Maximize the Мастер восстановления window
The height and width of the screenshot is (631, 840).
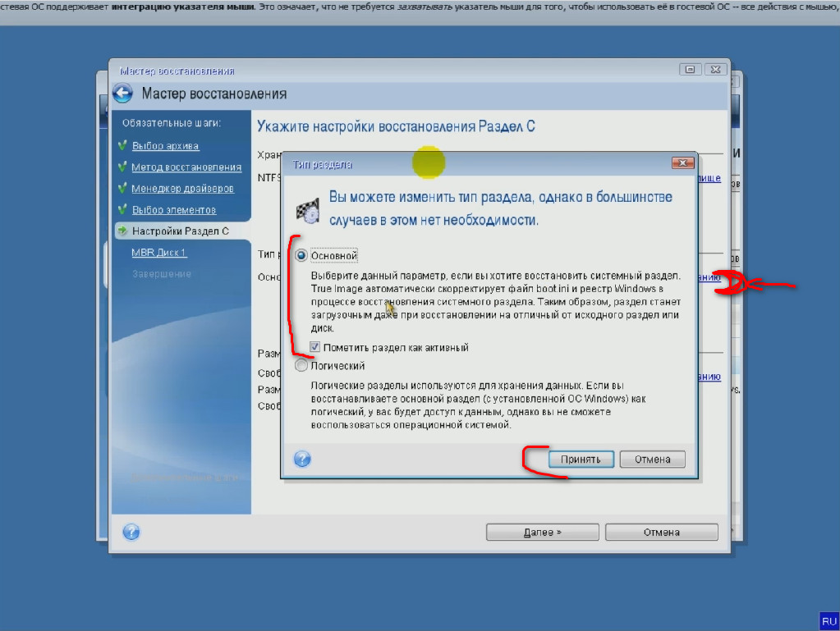pyautogui.click(x=691, y=70)
